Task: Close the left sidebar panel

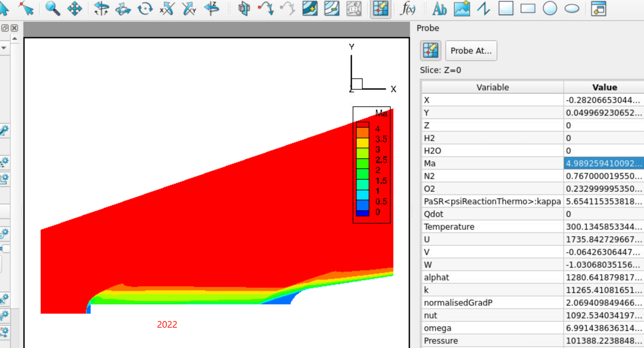Action: click(x=14, y=28)
